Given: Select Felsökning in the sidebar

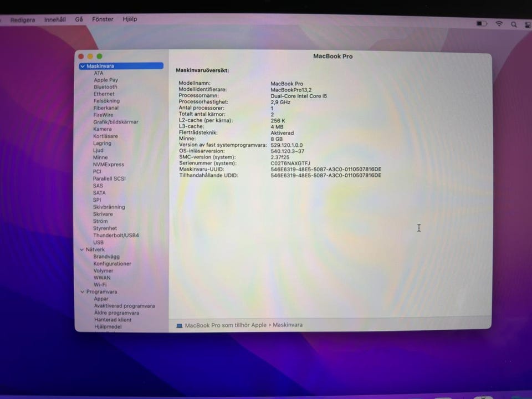Looking at the screenshot, I should [106, 101].
